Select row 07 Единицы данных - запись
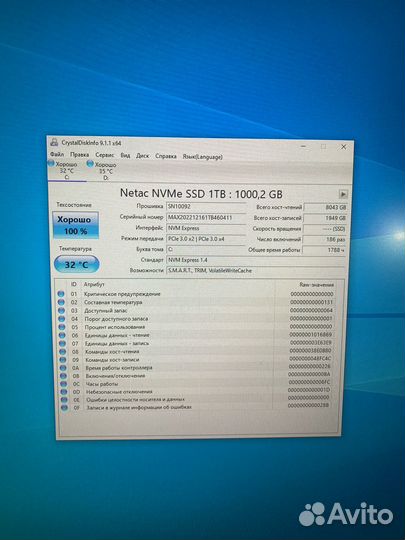405x540 pixels. [x=196, y=343]
